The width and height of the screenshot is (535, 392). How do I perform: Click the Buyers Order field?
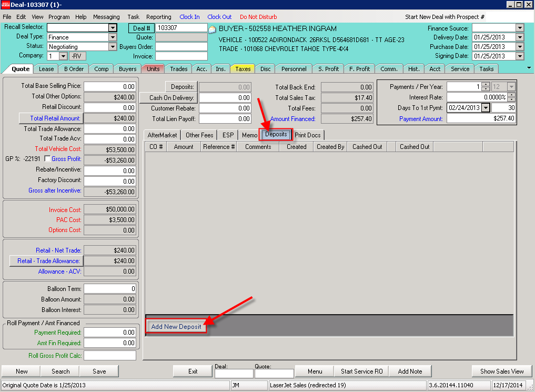click(x=181, y=47)
